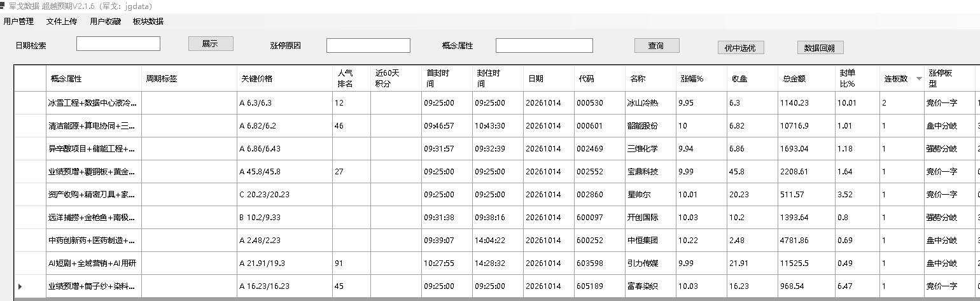Select the 冰雪工程+数据中心液冷 concept cell
The height and width of the screenshot is (301, 980).
tap(94, 102)
